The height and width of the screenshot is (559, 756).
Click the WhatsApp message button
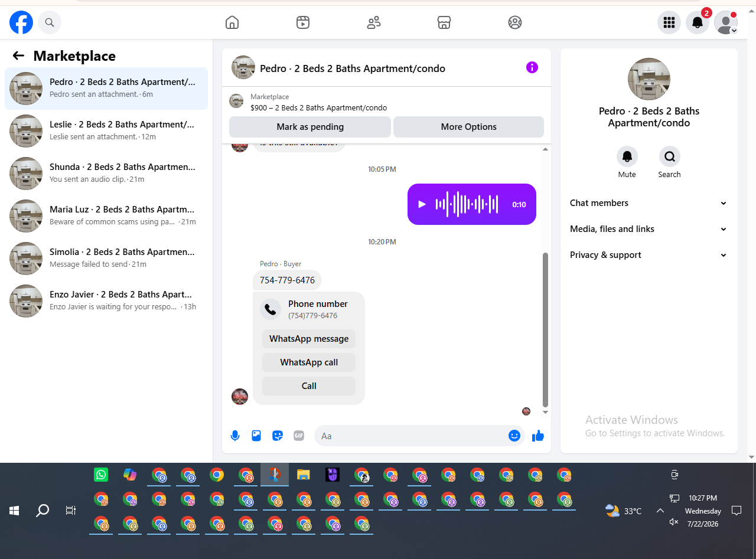[309, 339]
